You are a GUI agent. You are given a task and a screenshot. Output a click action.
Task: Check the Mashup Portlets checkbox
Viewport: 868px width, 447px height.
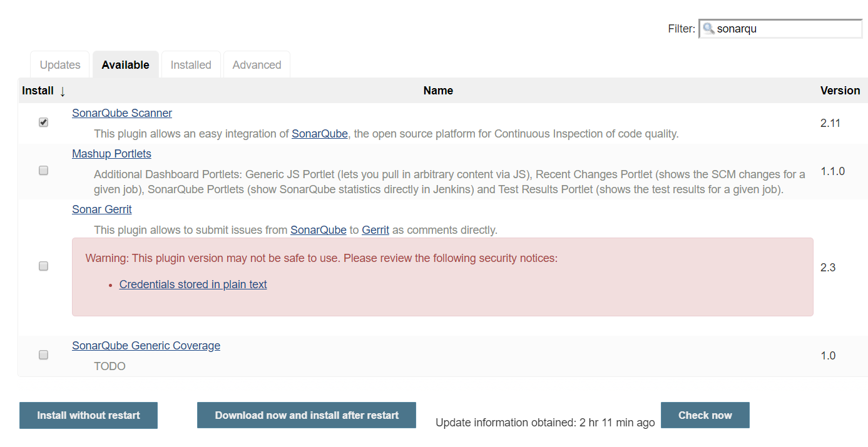pos(43,170)
